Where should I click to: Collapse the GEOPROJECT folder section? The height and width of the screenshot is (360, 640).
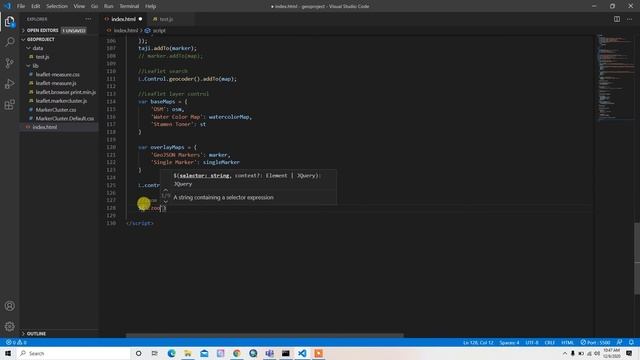(x=41, y=39)
